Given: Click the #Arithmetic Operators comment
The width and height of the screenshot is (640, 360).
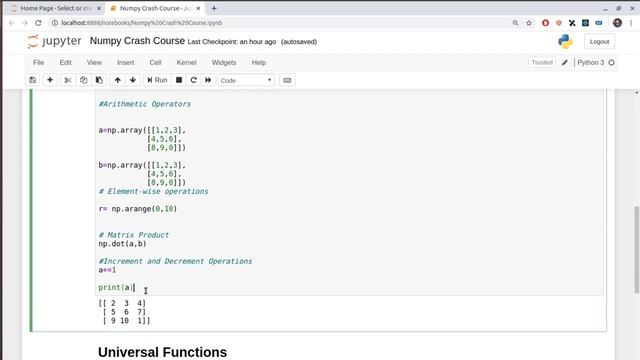Looking at the screenshot, I should click(x=144, y=104).
